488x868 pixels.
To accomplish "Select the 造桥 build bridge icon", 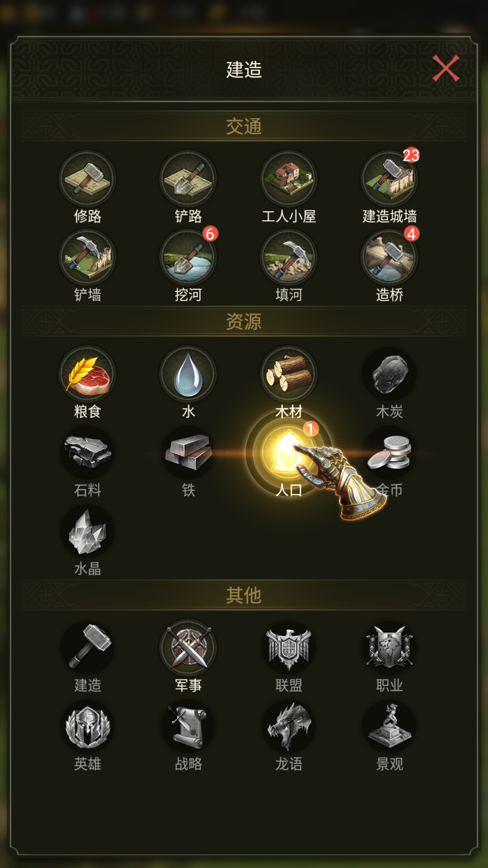I will click(389, 257).
